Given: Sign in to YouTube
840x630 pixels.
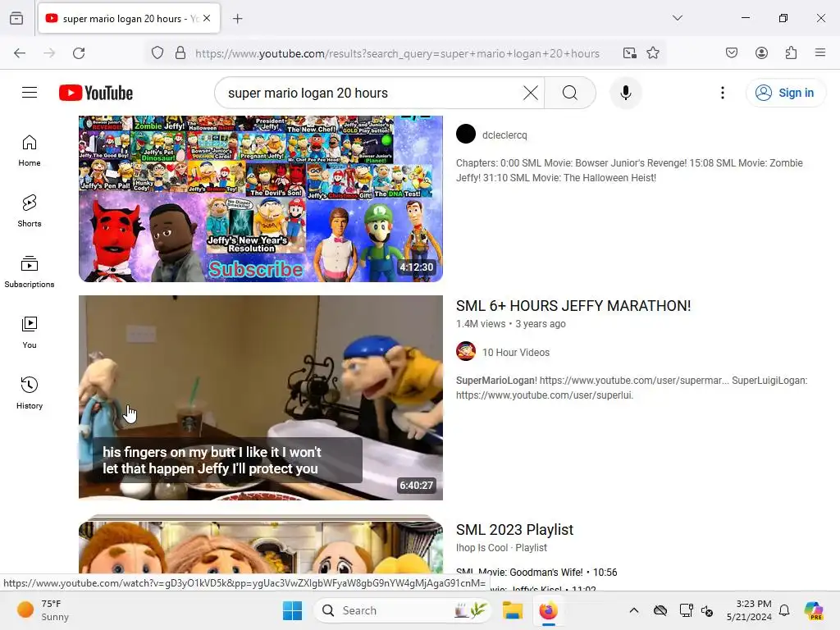Looking at the screenshot, I should coord(785,93).
